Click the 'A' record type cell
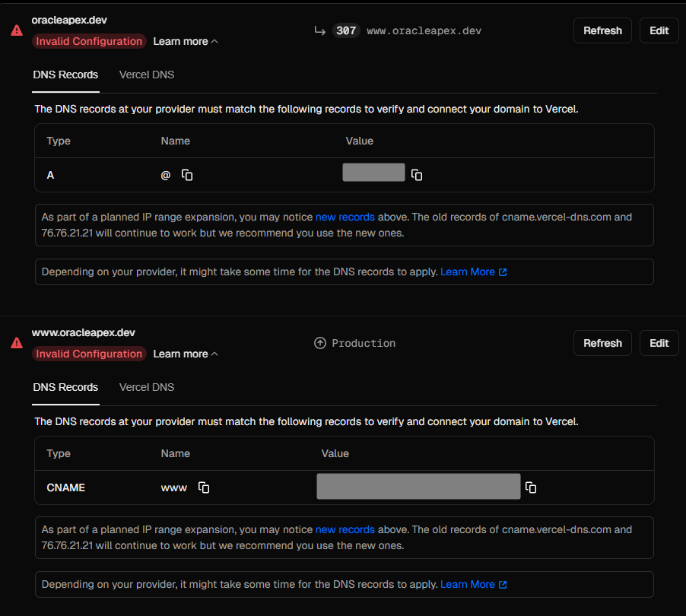 50,176
